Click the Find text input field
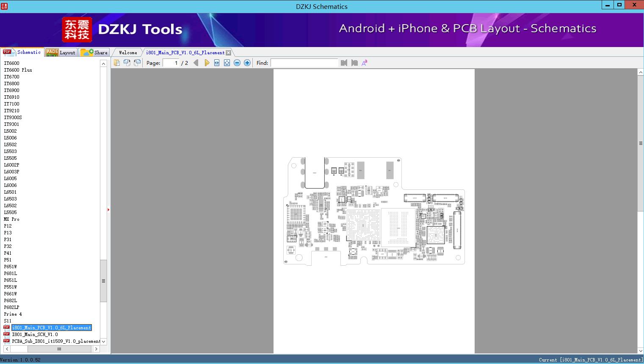644x364 pixels. [x=304, y=63]
